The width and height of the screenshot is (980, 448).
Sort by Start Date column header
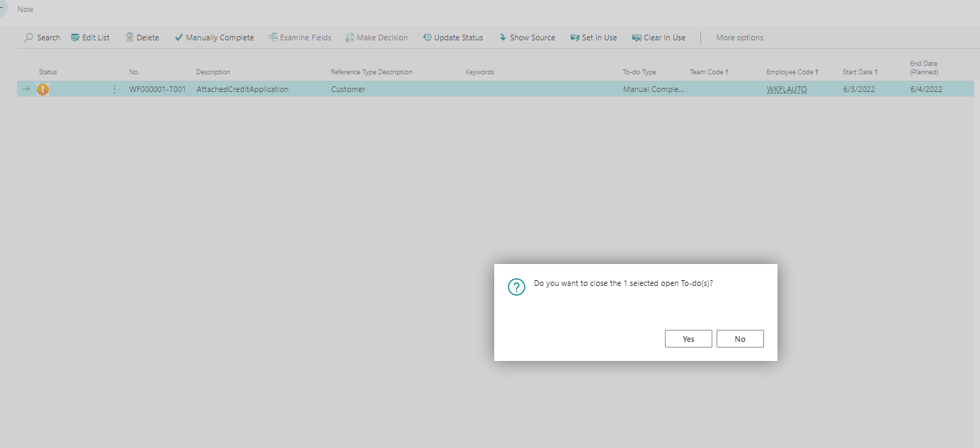(x=860, y=72)
